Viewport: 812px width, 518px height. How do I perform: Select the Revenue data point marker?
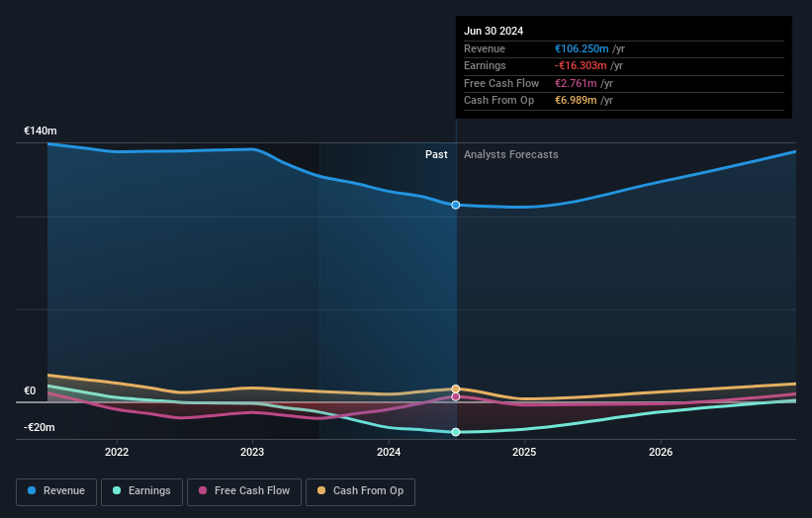[456, 205]
